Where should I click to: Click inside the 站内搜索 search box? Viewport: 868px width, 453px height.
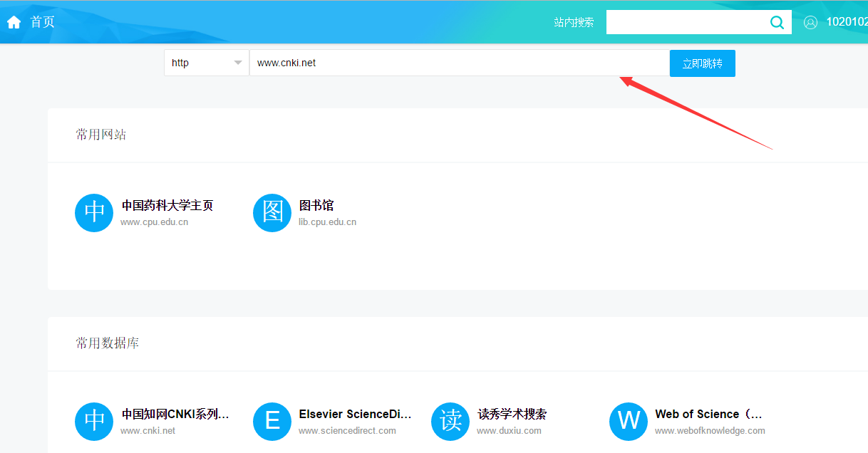[686, 22]
